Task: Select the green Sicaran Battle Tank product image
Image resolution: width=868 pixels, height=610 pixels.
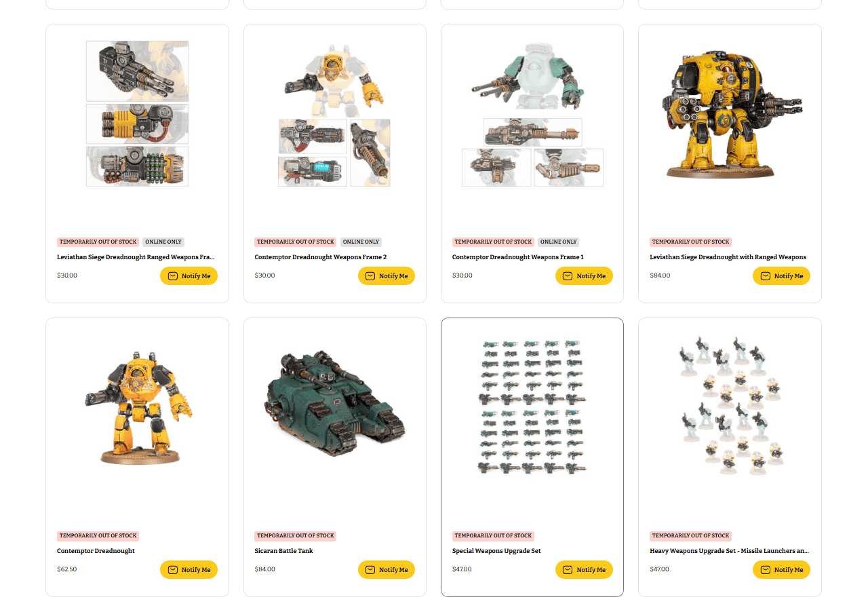Action: (335, 402)
